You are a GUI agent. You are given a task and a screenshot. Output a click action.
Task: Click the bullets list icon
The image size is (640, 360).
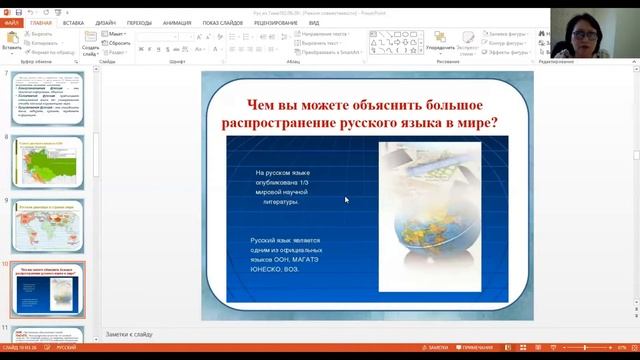[x=233, y=37]
